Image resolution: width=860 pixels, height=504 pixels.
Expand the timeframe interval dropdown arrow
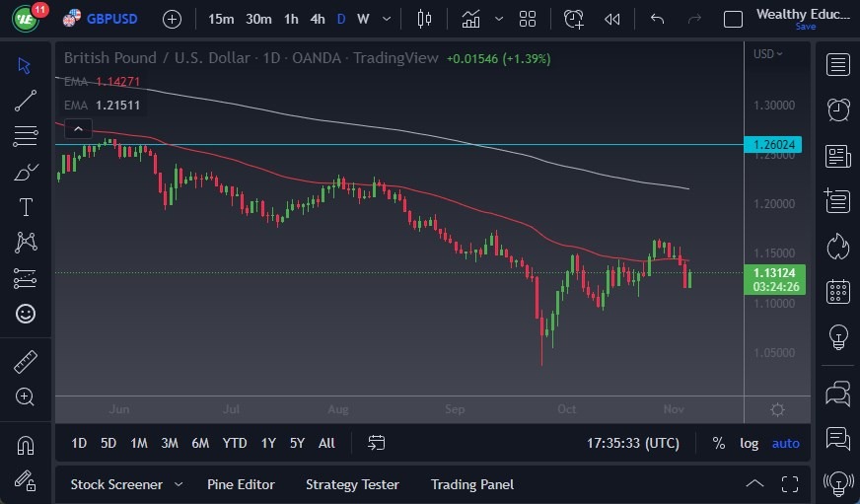pos(386,19)
